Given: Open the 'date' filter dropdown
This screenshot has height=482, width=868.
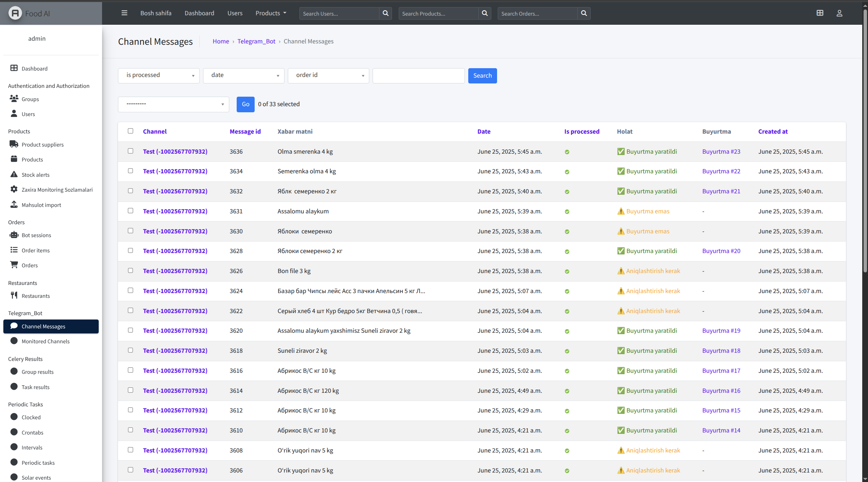Looking at the screenshot, I should (243, 75).
